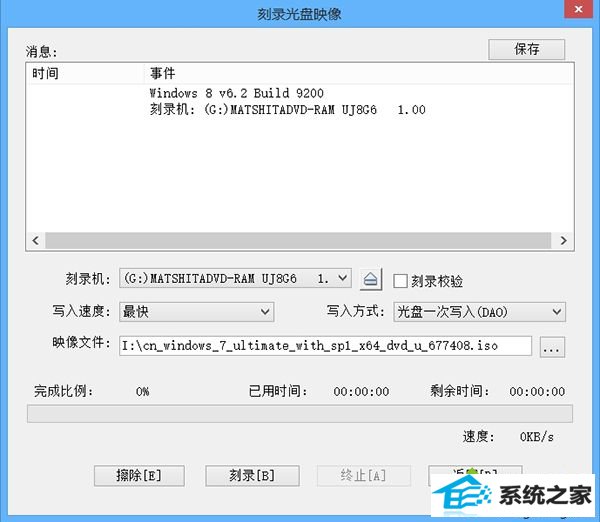Open the 刻录机 drive dropdown

[x=235, y=278]
